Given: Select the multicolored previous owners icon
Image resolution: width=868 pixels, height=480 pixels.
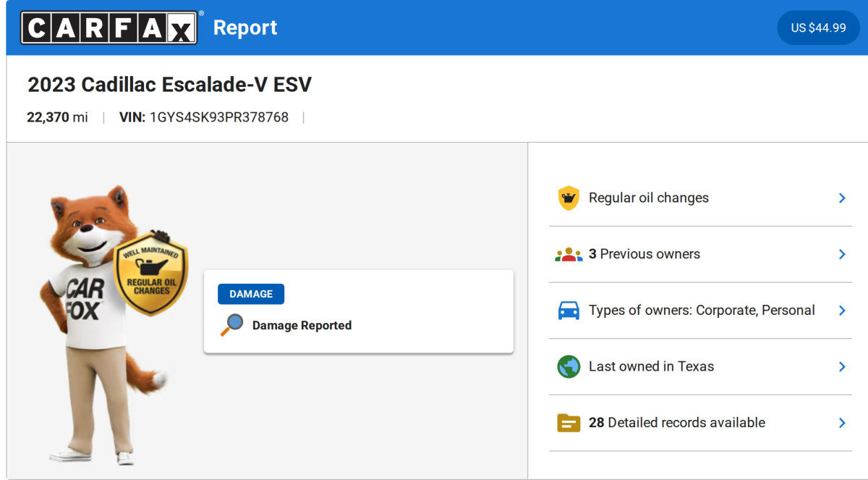Looking at the screenshot, I should pyautogui.click(x=569, y=253).
